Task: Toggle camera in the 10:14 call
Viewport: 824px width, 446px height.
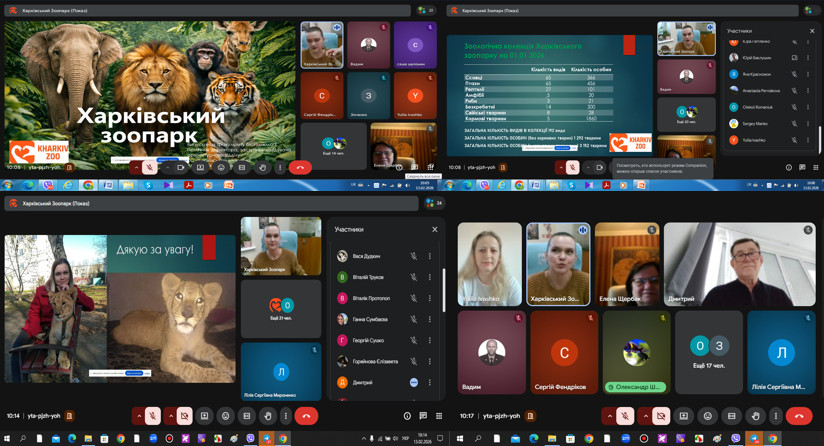Action: pos(184,416)
